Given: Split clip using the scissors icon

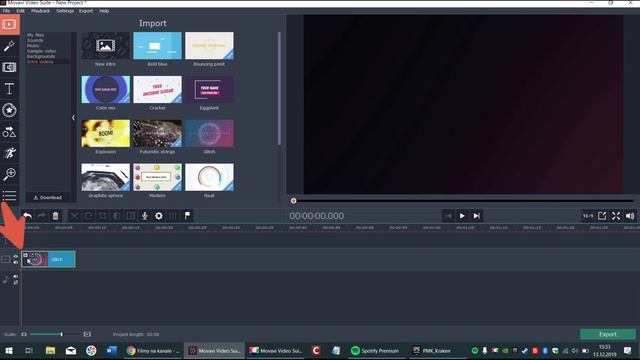Looking at the screenshot, I should (x=75, y=216).
